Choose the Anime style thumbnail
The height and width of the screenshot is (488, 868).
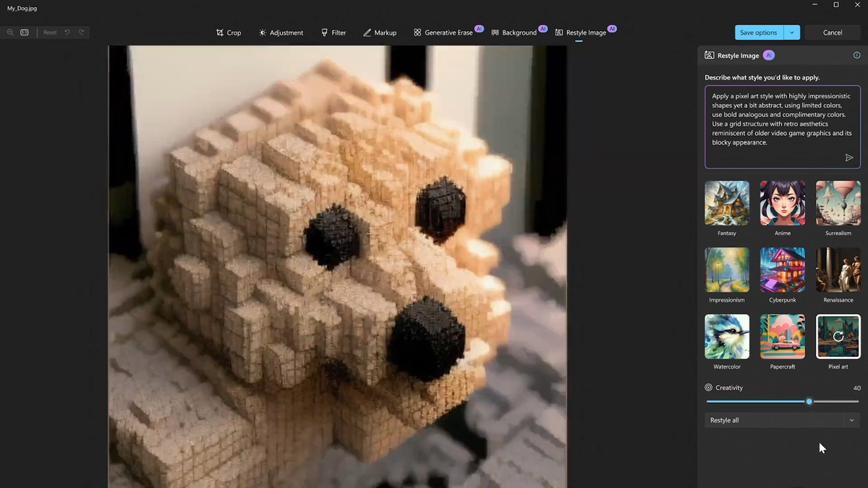[x=783, y=203]
